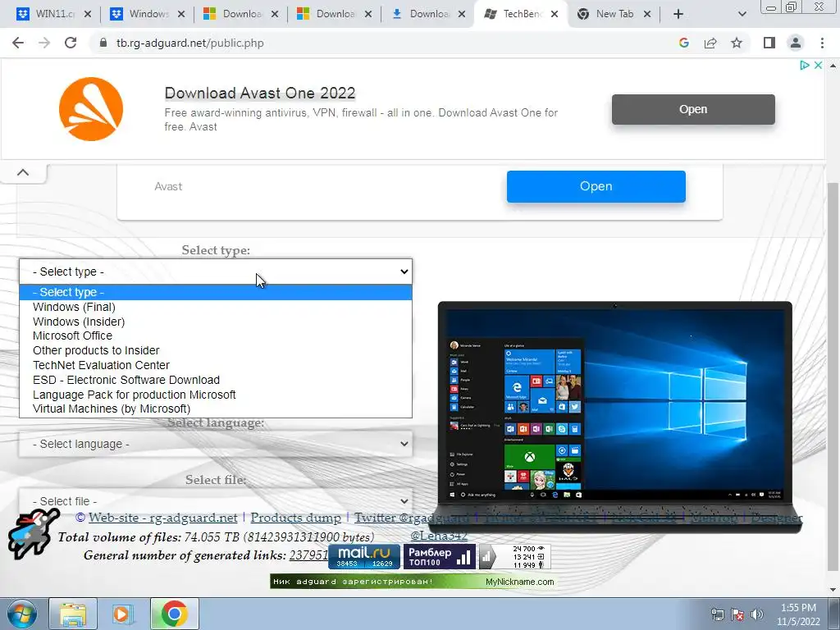Bookmark this page with the star icon
Image resolution: width=840 pixels, height=630 pixels.
point(737,43)
